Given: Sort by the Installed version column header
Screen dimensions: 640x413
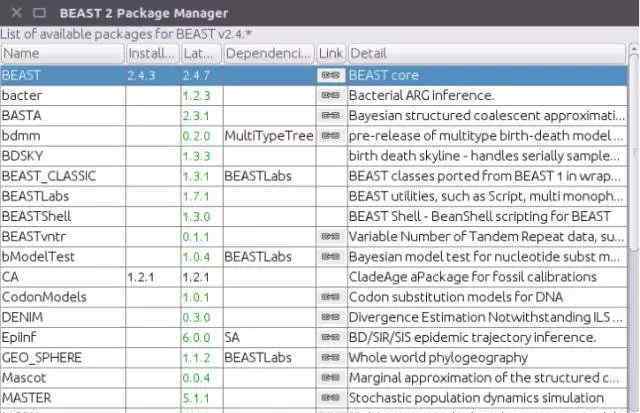Looking at the screenshot, I should (x=152, y=53).
